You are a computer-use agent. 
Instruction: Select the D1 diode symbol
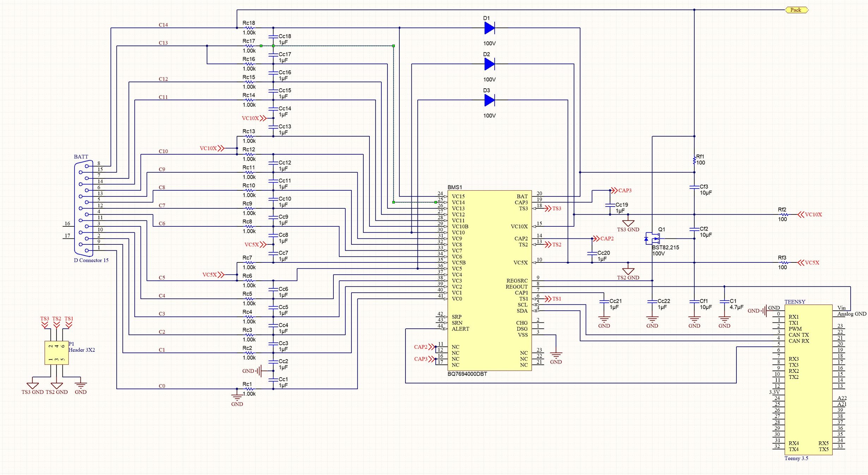pyautogui.click(x=489, y=28)
